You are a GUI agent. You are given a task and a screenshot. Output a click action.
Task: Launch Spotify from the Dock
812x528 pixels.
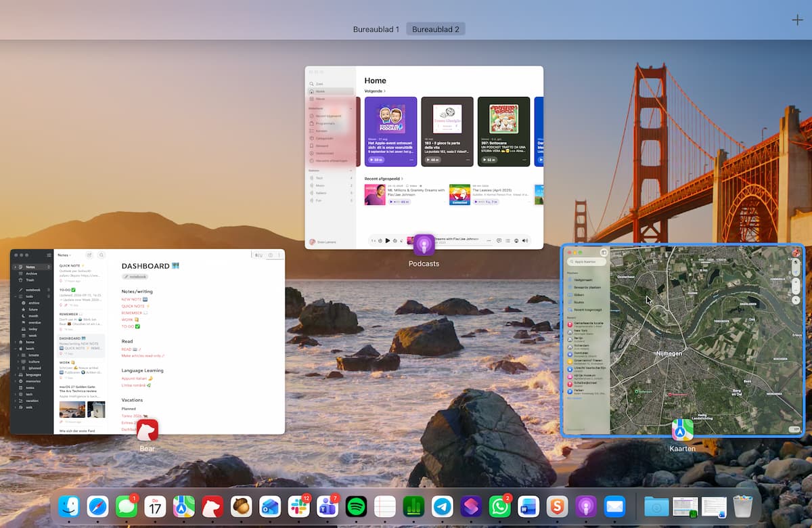click(x=356, y=506)
